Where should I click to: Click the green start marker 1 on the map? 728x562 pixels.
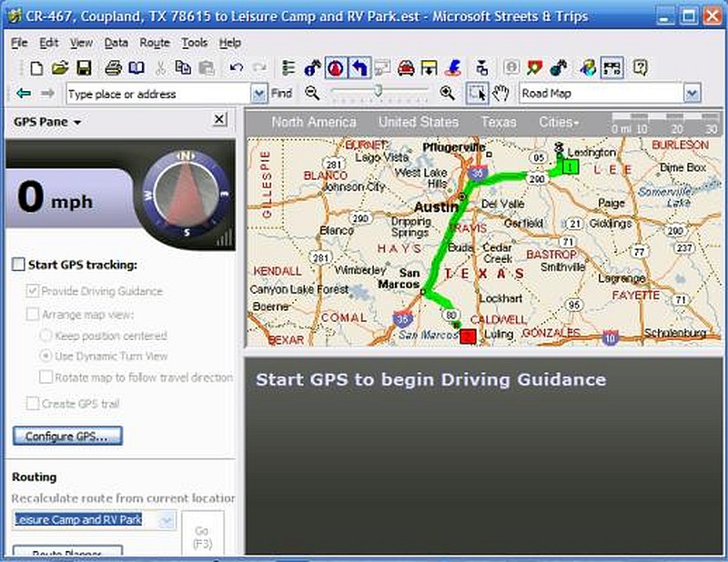pyautogui.click(x=571, y=166)
